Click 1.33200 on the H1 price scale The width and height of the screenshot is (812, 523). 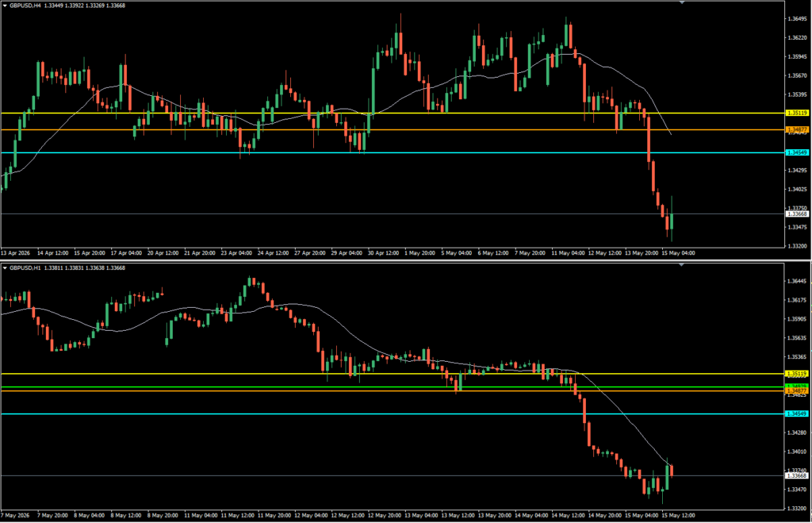click(797, 509)
